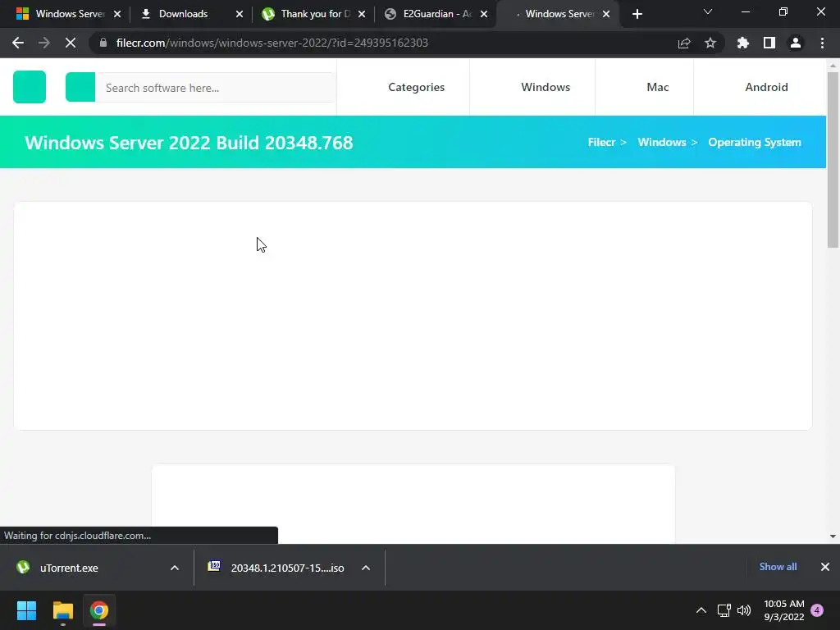Toggle the browser side panel
840x630 pixels.
(x=769, y=43)
